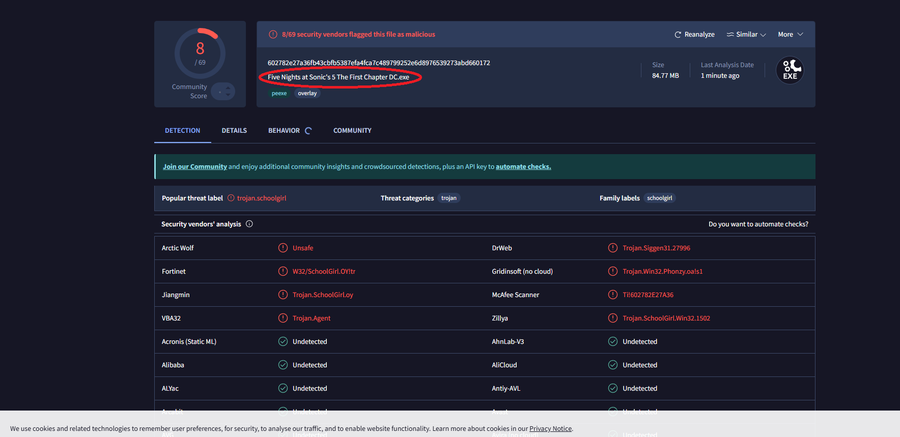Click the warning icon next to trojan.schoolgirl
This screenshot has height=437, width=900.
point(231,198)
